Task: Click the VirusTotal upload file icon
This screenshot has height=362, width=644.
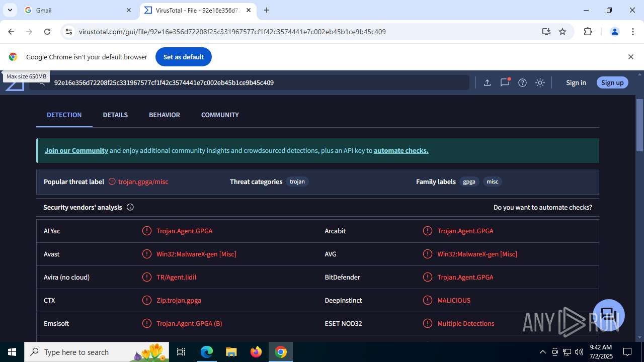Action: point(487,82)
